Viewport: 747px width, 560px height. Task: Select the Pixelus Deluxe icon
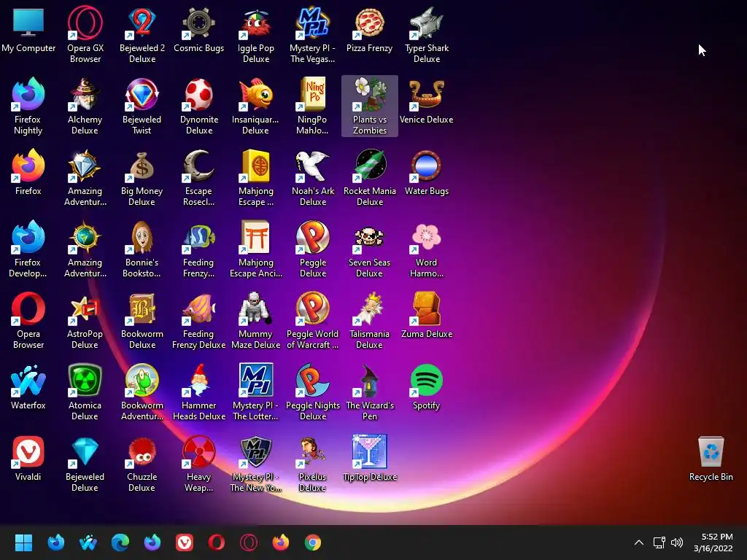(x=312, y=463)
